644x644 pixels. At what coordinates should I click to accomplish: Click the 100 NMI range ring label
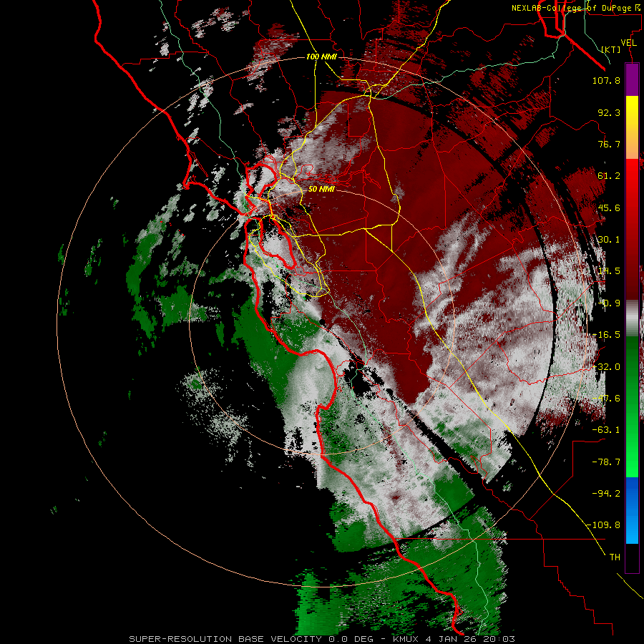(321, 57)
